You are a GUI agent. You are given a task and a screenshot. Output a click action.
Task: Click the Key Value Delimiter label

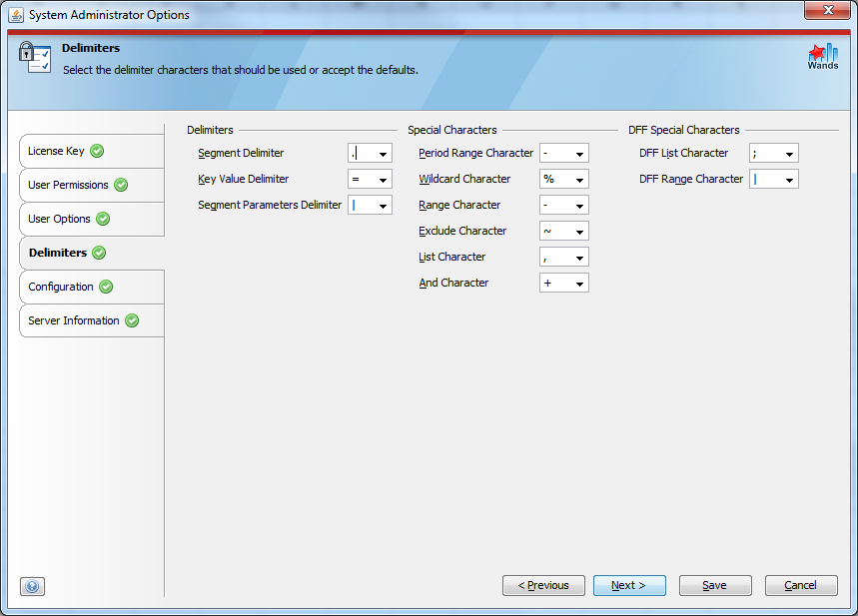click(x=243, y=179)
